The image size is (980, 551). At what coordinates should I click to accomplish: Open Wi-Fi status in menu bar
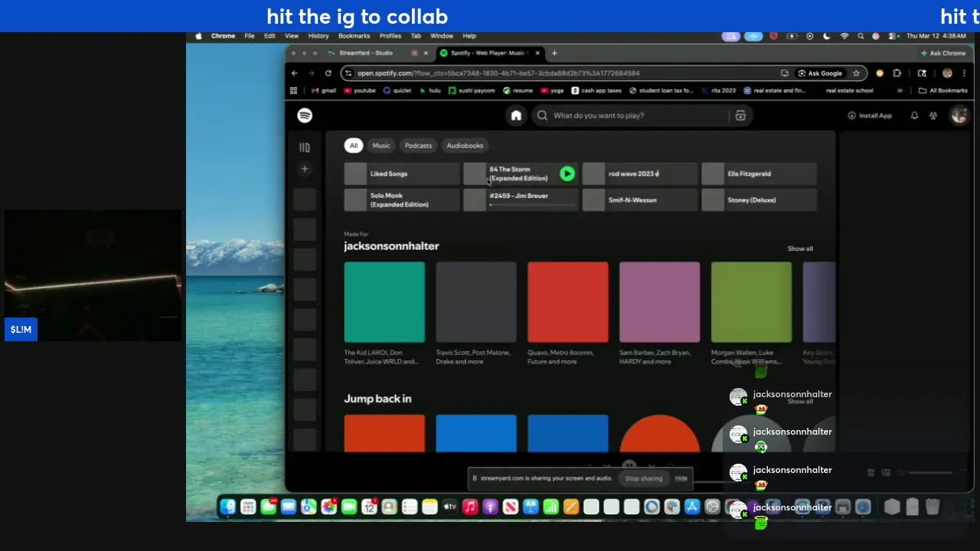point(844,36)
